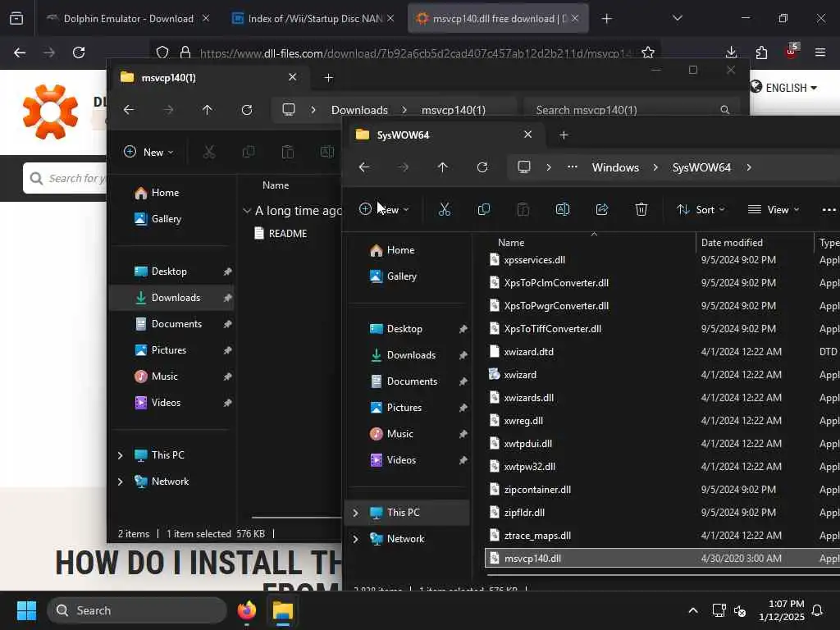Image resolution: width=840 pixels, height=630 pixels.
Task: Open Firefox downloads panel
Action: pyautogui.click(x=731, y=52)
